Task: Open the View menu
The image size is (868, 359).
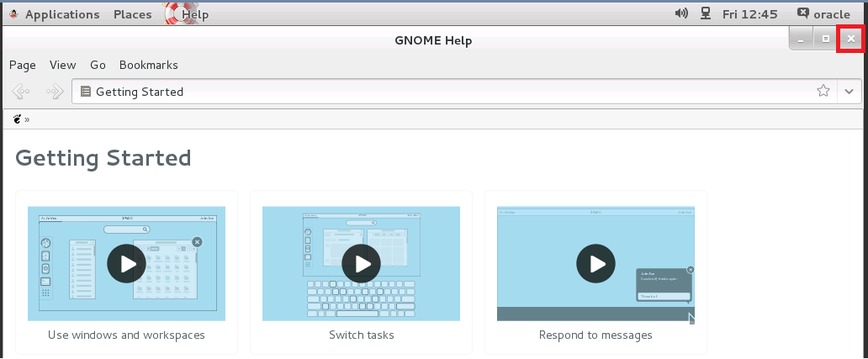Action: [x=62, y=66]
